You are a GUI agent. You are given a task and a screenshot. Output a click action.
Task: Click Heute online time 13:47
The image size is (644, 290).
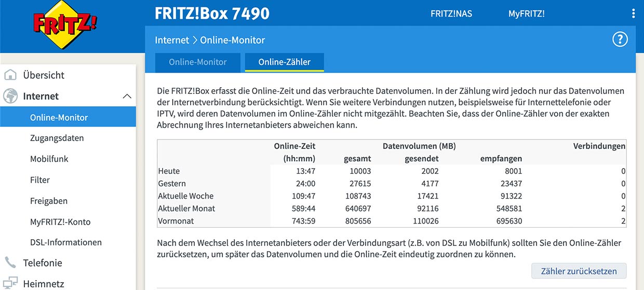click(x=305, y=171)
